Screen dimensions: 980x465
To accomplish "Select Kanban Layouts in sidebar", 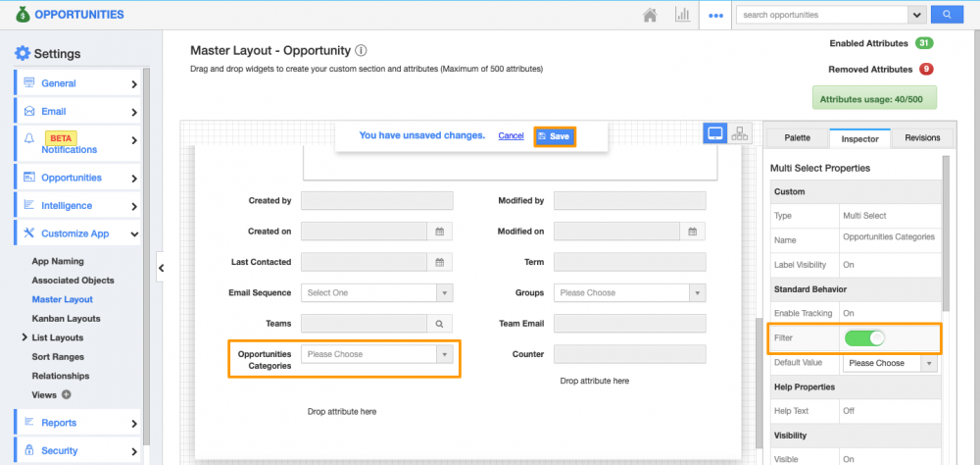I will click(66, 319).
